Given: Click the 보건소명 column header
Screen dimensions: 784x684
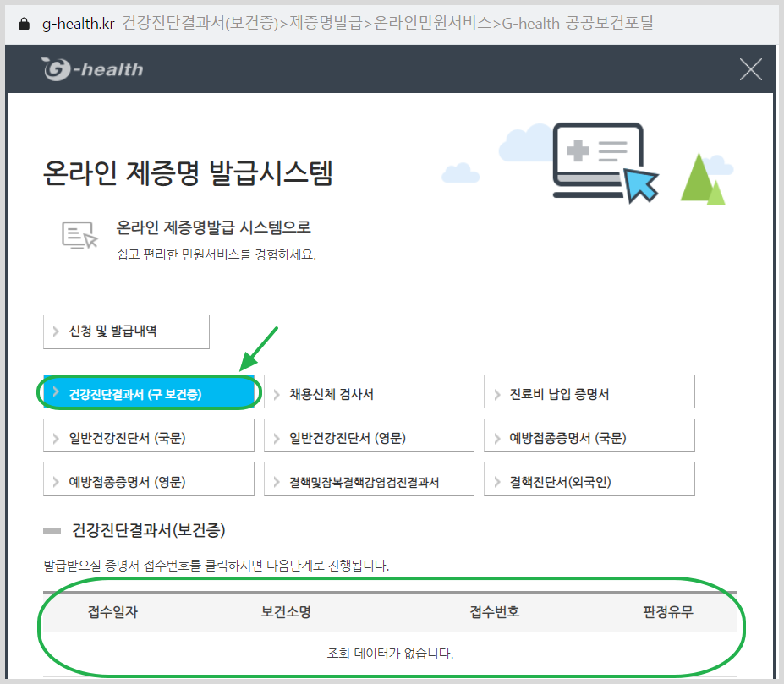Looking at the screenshot, I should [x=286, y=611].
